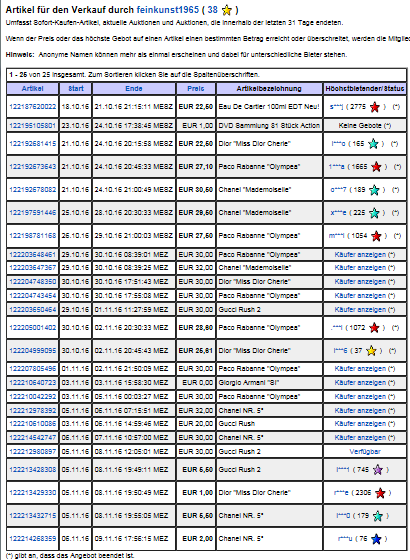Click the price EUR 25,61

point(196,350)
